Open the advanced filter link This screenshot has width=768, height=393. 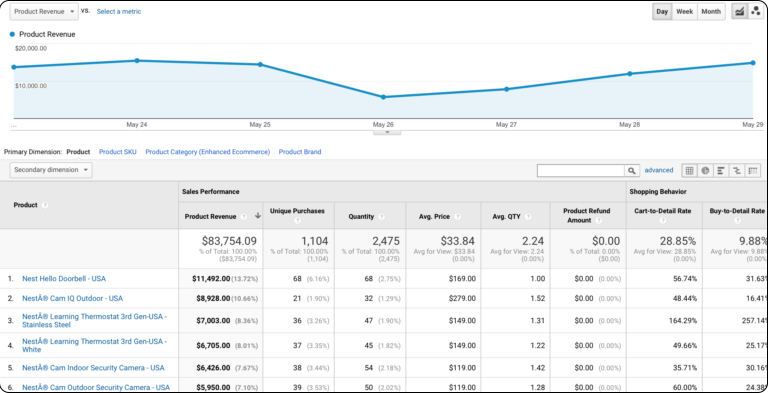[659, 170]
